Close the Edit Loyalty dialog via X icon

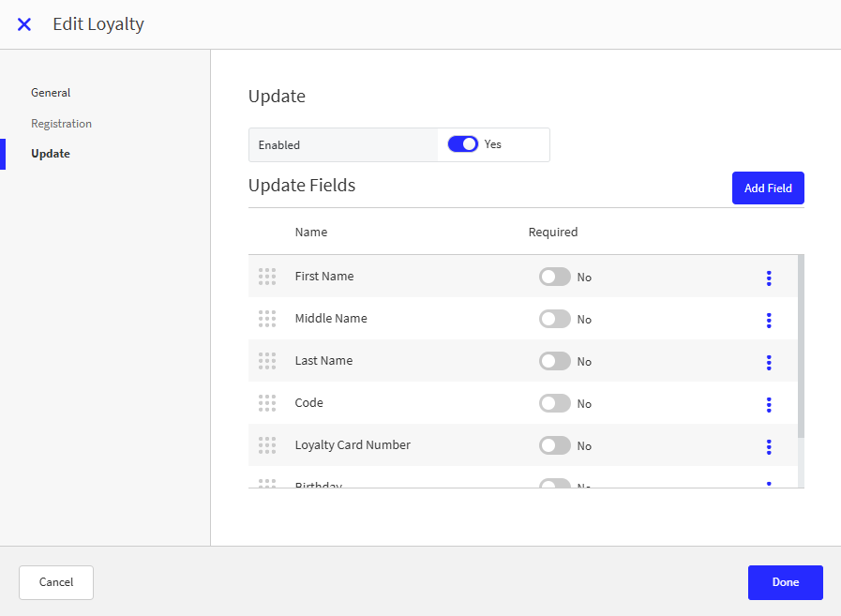click(23, 24)
